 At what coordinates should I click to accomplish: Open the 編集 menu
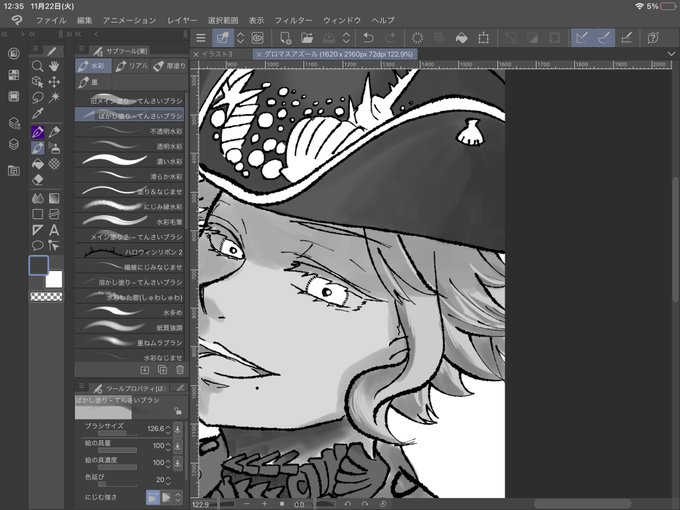[x=85, y=20]
